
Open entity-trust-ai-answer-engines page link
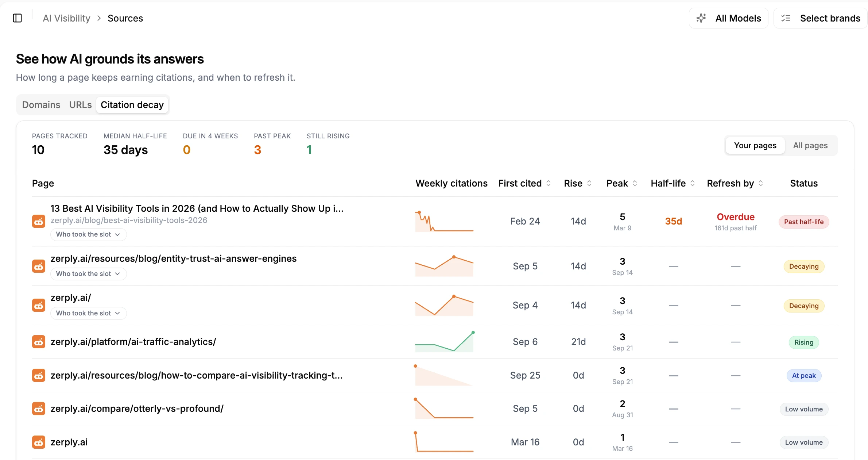point(174,258)
